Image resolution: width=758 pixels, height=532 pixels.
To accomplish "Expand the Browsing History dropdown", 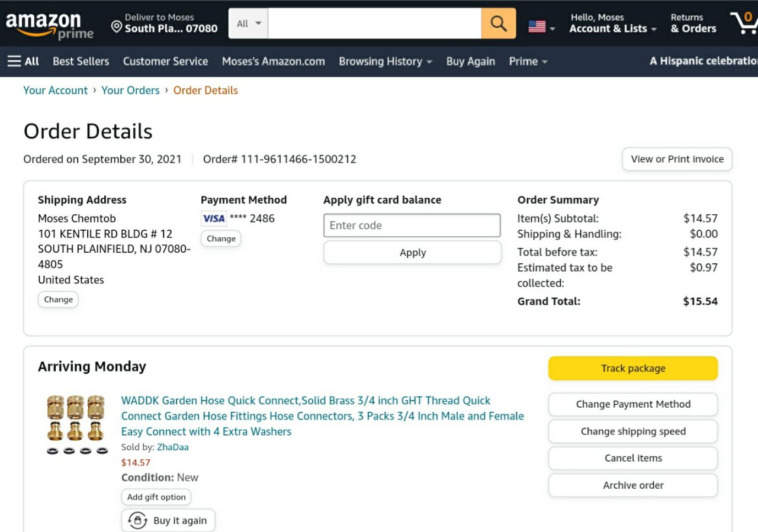I will tap(385, 62).
